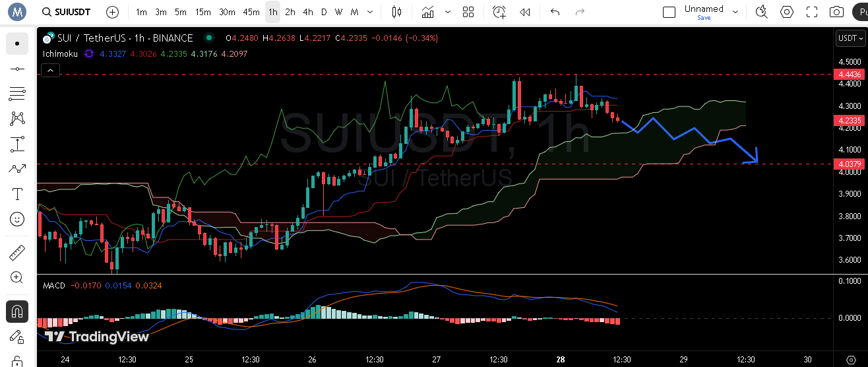Open chart settings hexagon icon
The image size is (868, 367).
click(x=787, y=12)
